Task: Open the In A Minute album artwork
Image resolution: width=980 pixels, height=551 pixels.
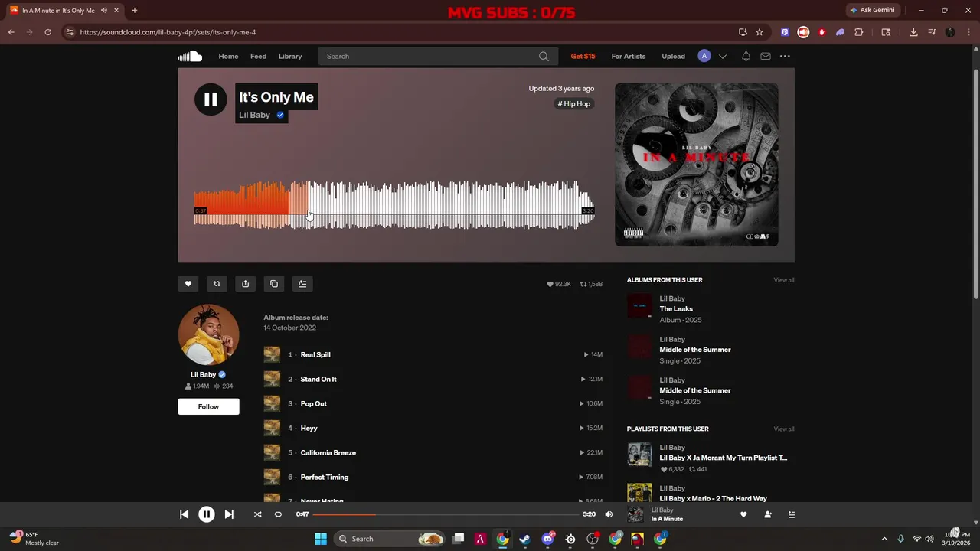Action: (697, 165)
